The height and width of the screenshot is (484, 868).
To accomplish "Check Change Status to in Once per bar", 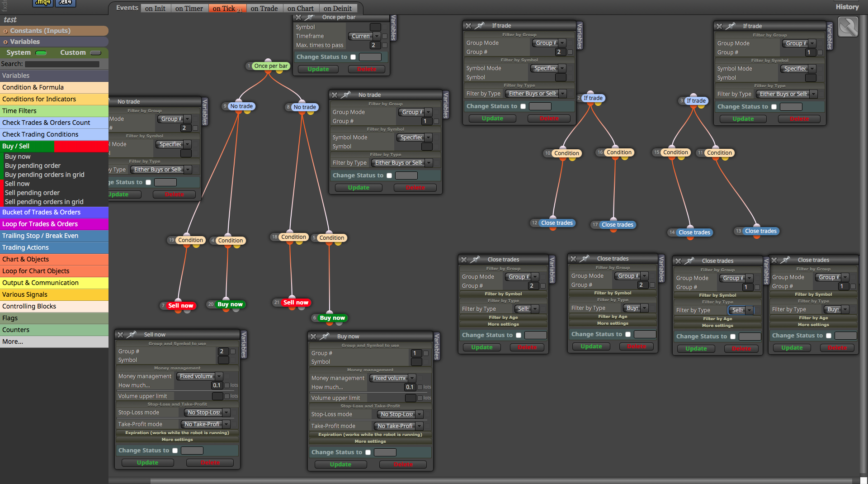I will [353, 57].
